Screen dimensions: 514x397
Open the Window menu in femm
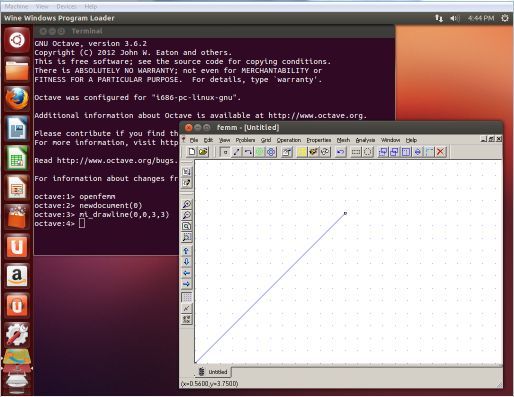390,140
